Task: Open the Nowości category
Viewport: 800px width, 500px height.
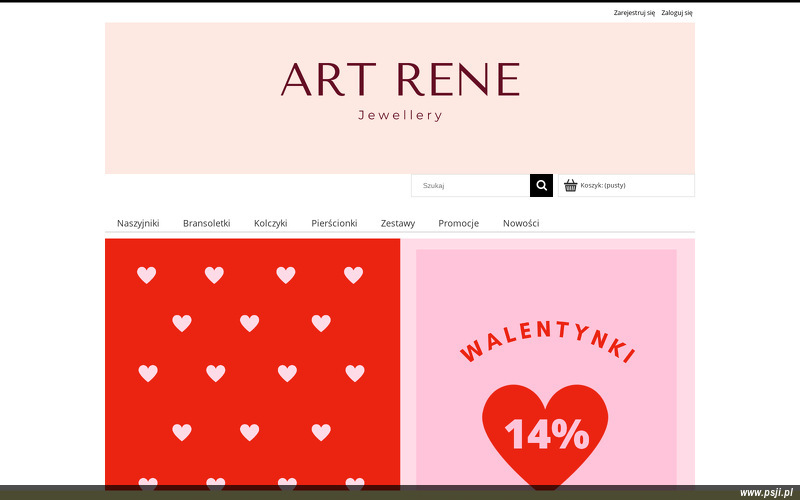Action: click(521, 223)
